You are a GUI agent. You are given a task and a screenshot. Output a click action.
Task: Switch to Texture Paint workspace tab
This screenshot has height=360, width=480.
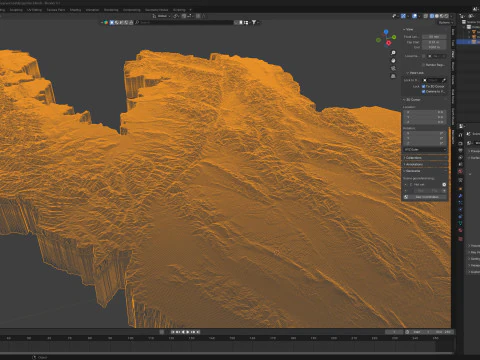[56, 10]
